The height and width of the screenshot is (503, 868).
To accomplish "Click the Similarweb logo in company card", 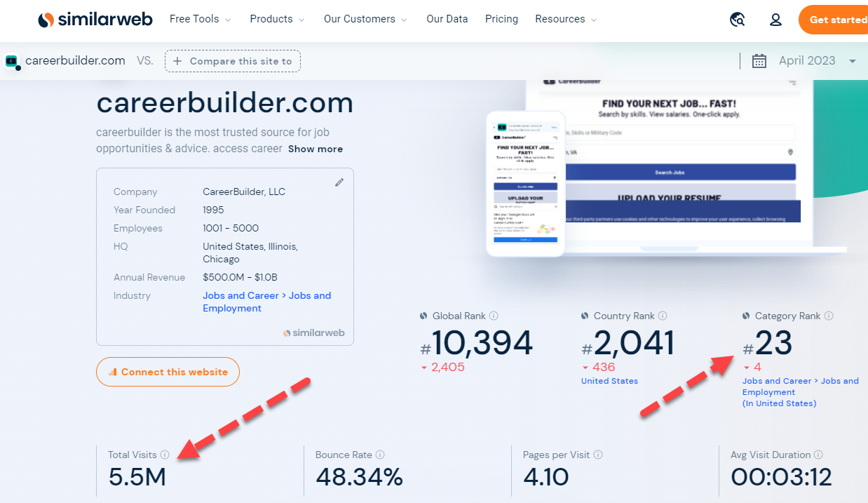I will point(314,333).
